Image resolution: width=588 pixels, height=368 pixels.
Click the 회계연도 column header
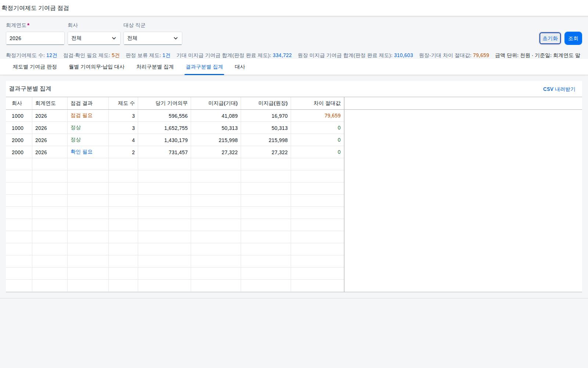[x=50, y=103]
